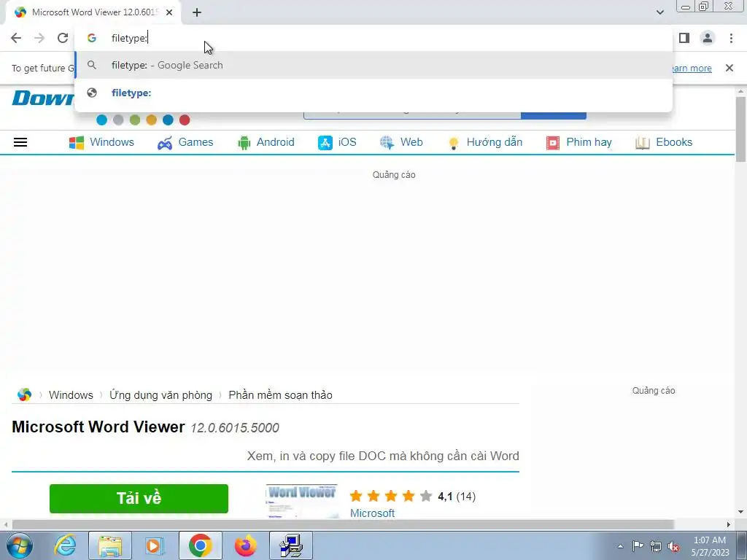Click the browser forward arrow
Screen dimensions: 747x560
[39, 38]
